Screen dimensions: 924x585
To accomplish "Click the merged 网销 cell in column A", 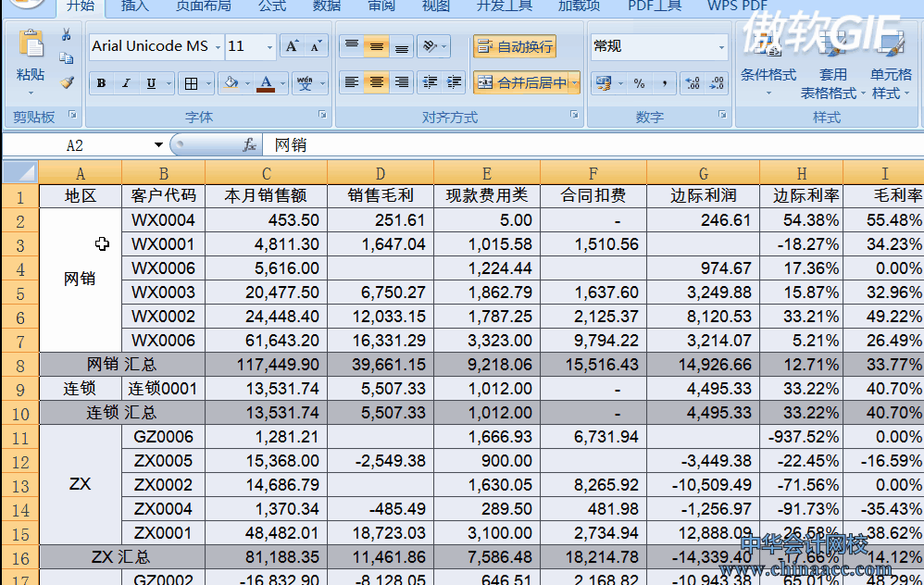I will [x=81, y=280].
